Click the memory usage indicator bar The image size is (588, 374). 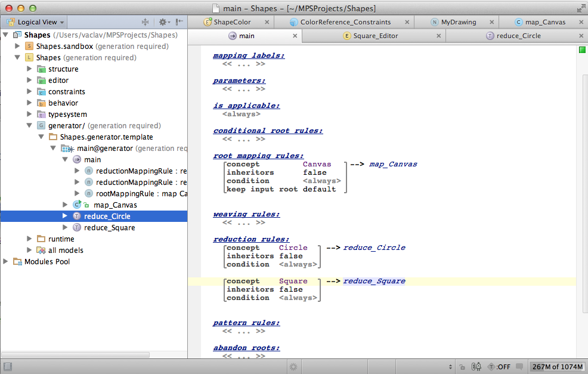tap(557, 367)
